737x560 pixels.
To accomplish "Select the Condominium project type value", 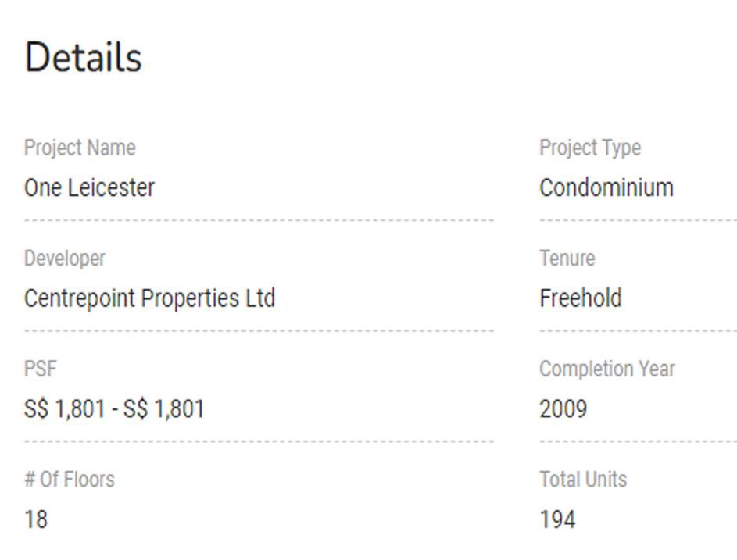I will point(606,187).
